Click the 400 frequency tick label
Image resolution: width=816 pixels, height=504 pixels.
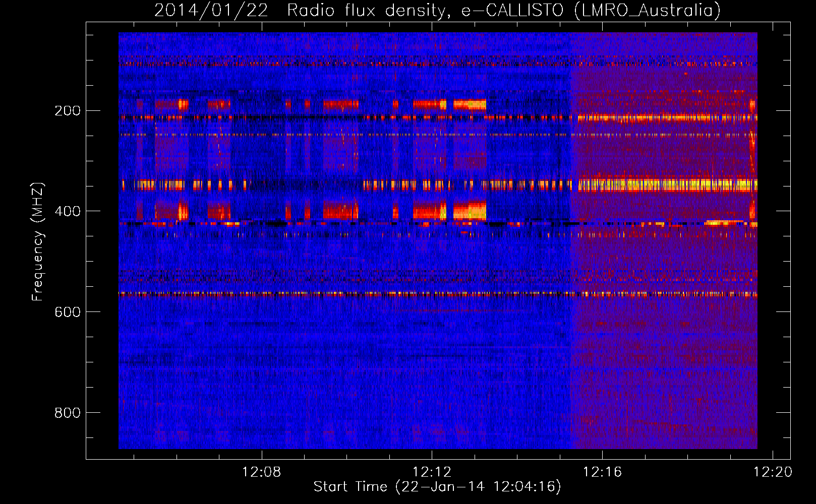68,211
